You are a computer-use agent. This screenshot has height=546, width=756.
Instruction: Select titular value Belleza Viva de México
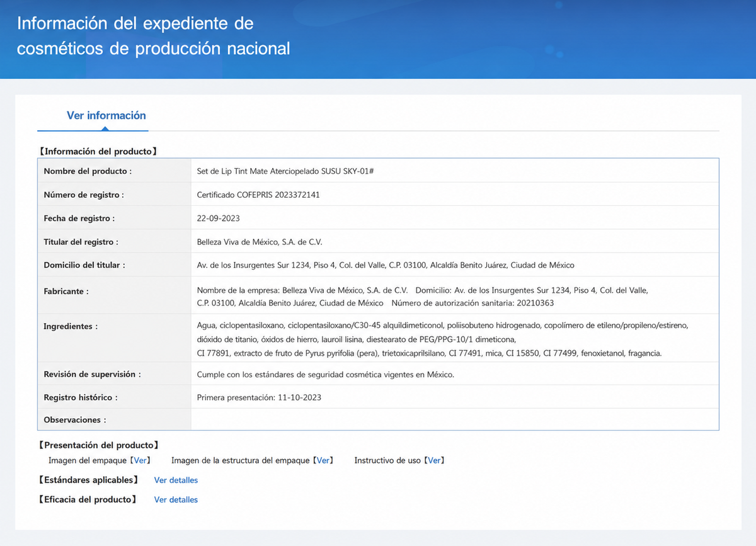tap(260, 242)
